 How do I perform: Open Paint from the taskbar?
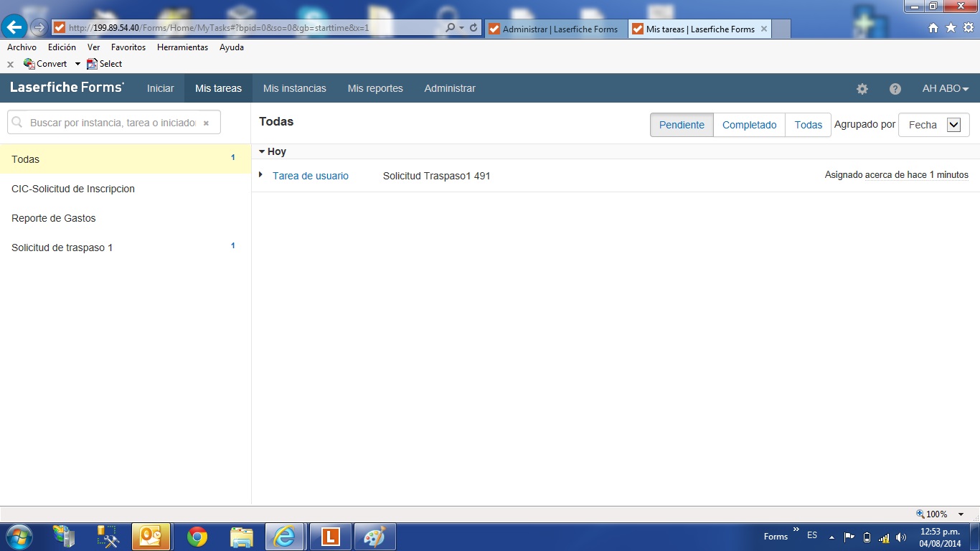[375, 537]
